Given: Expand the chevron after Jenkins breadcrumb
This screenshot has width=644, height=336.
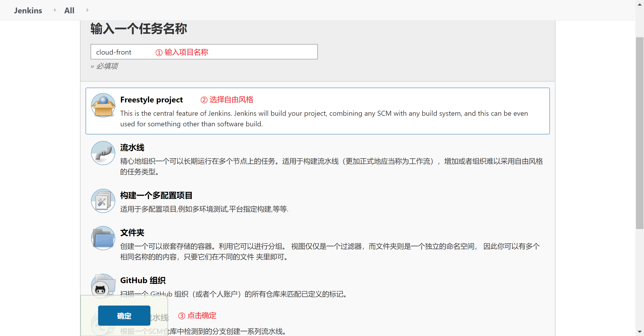Looking at the screenshot, I should [x=54, y=10].
